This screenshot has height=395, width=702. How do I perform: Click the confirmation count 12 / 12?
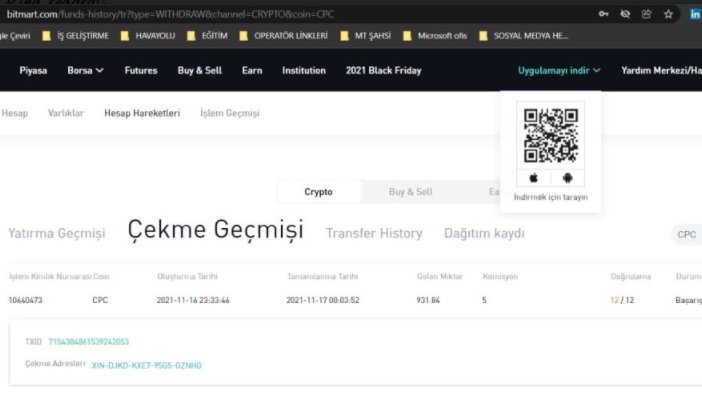coord(622,300)
